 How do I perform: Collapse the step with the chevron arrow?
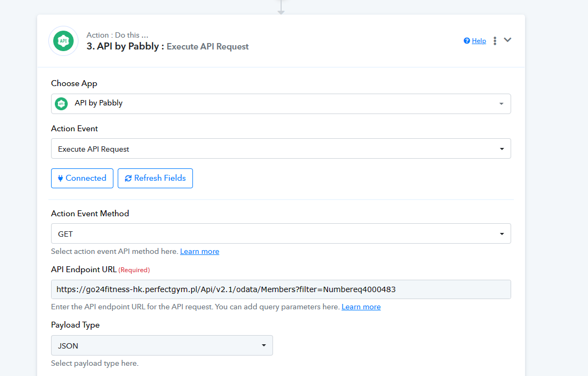[x=507, y=40]
